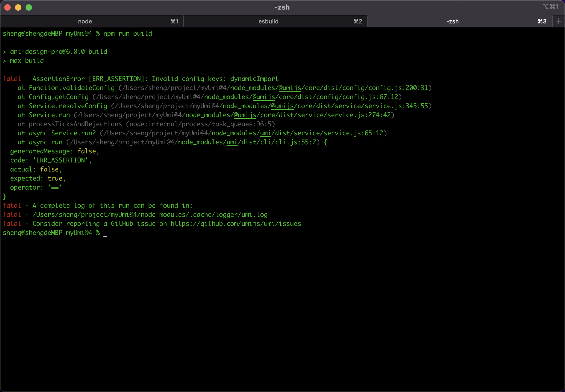
Task: Click the @umijs link in Service.run line
Action: click(x=245, y=115)
